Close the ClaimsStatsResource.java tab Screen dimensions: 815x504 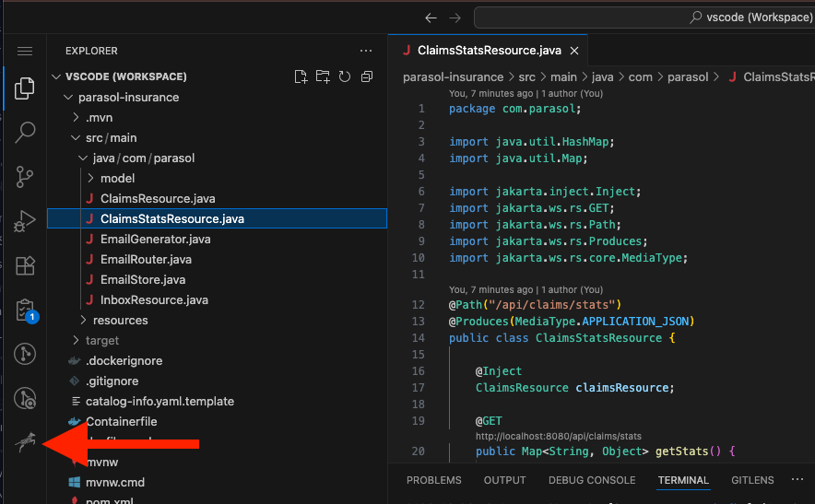574,51
